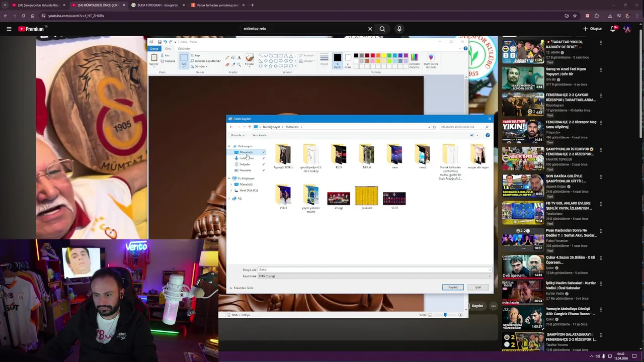Open the Dosya adı history dropdown
Screen dimensions: 644x362
490,270
